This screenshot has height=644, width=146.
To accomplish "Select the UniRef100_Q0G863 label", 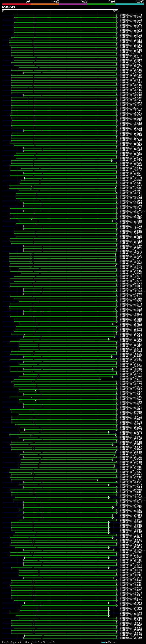I will (x=131, y=103).
